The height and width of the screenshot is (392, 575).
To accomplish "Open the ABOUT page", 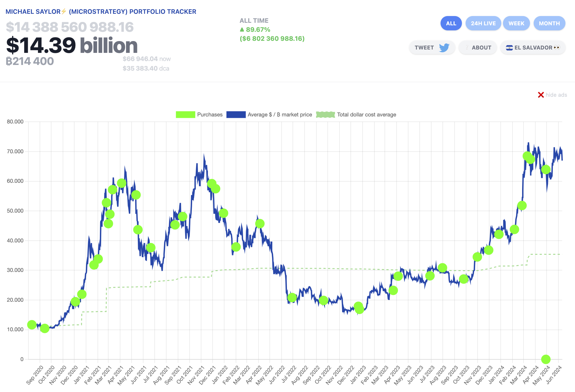I will click(478, 48).
